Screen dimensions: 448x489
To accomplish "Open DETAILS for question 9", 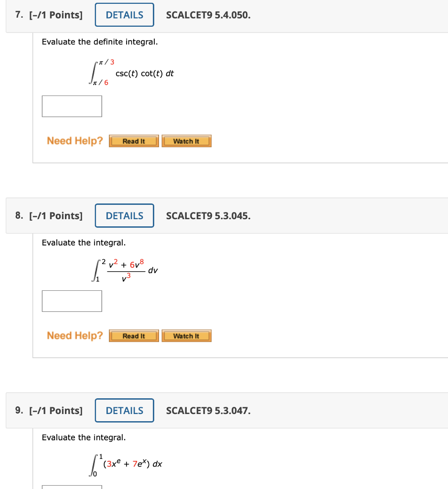I will coord(124,411).
